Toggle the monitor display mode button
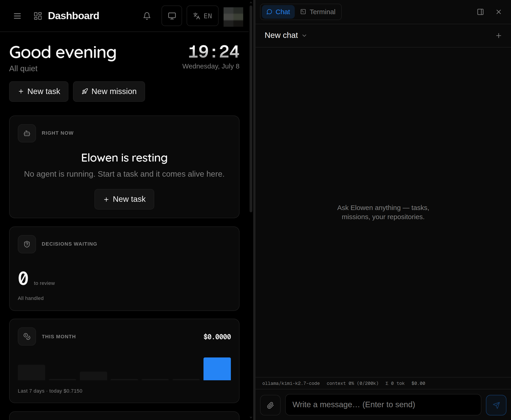511x420 pixels. 172,16
